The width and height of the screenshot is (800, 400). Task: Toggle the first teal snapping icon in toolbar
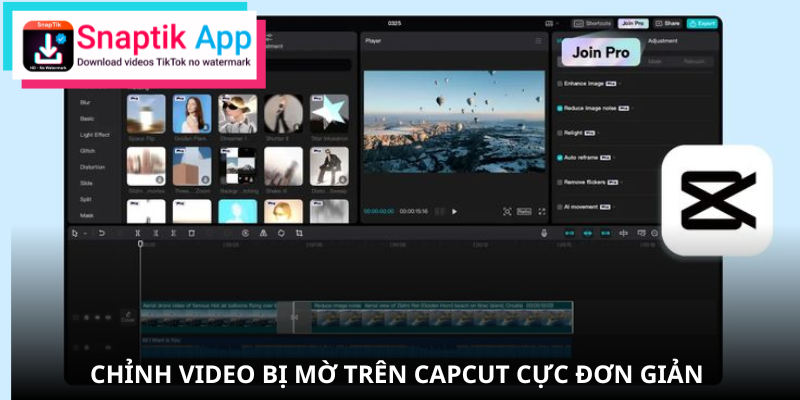[570, 233]
